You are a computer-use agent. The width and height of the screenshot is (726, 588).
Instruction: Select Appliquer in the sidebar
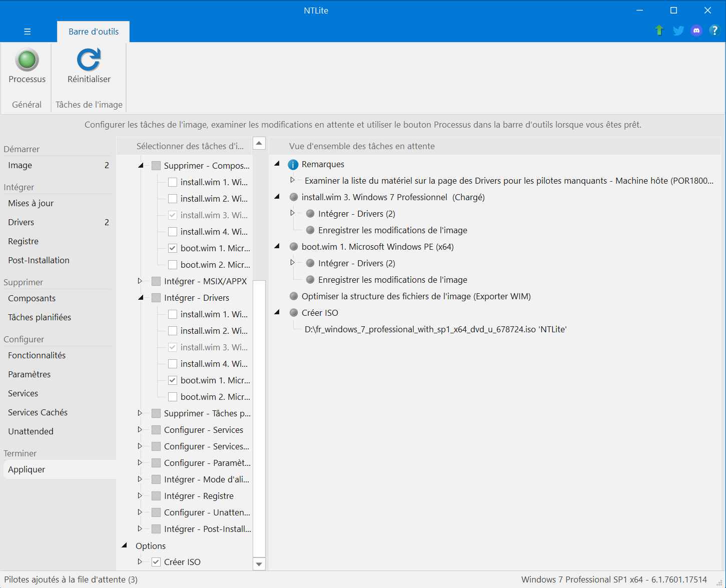[59, 469]
